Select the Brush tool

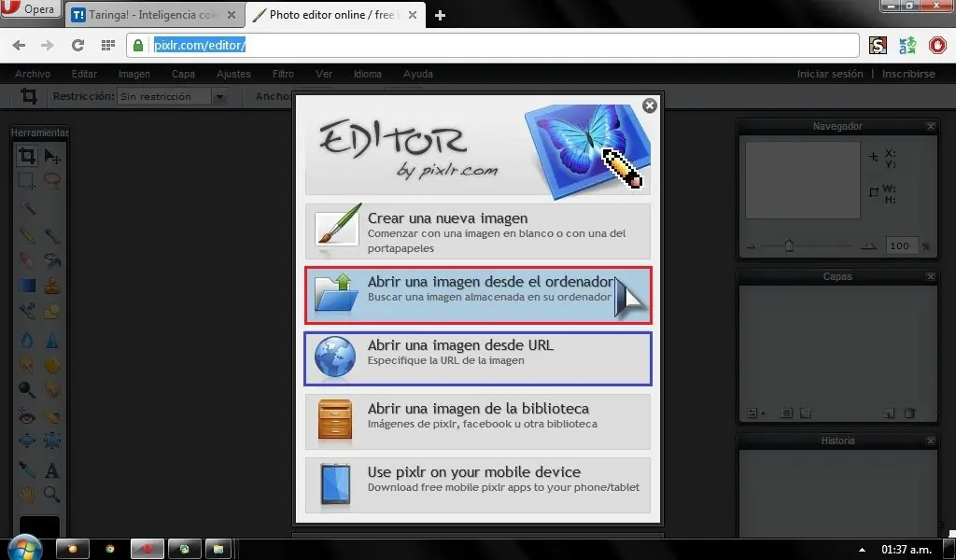coord(52,235)
